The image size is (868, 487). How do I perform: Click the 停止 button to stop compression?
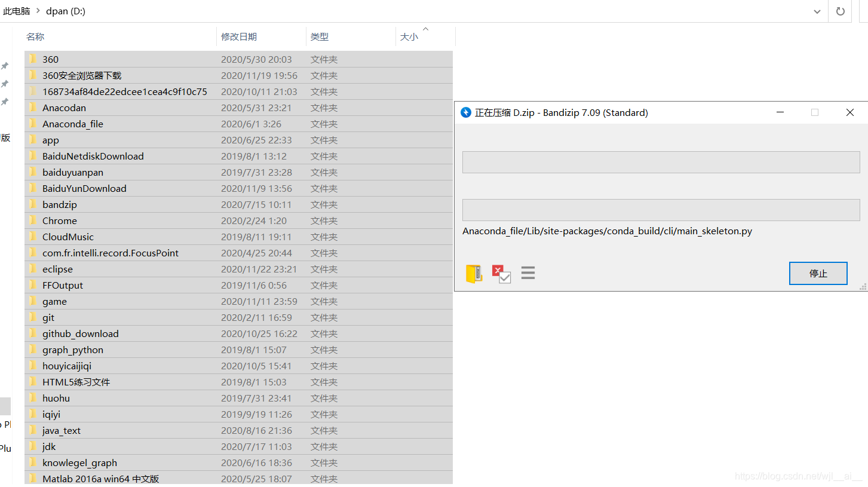tap(818, 274)
